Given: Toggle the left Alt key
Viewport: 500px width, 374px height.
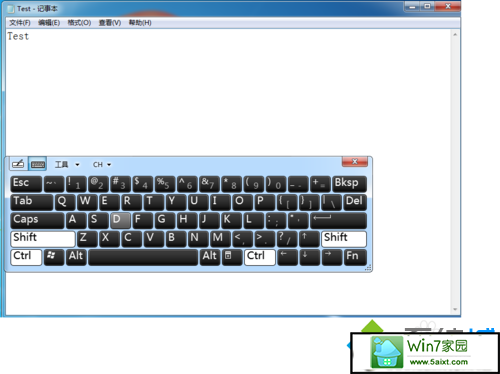Looking at the screenshot, I should click(x=76, y=257).
